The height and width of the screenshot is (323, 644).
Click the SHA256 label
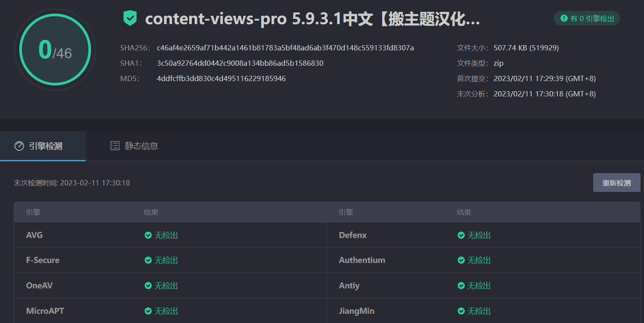[x=135, y=48]
